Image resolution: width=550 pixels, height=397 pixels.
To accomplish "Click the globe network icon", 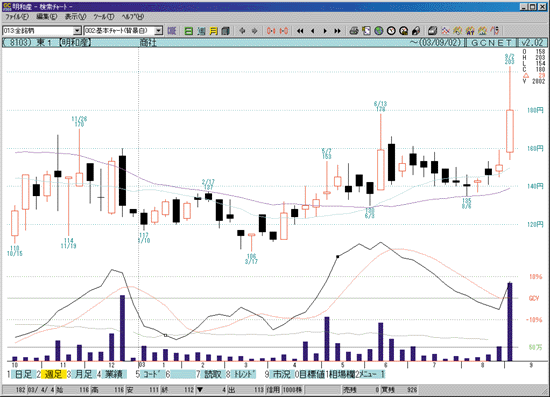I will 378,31.
